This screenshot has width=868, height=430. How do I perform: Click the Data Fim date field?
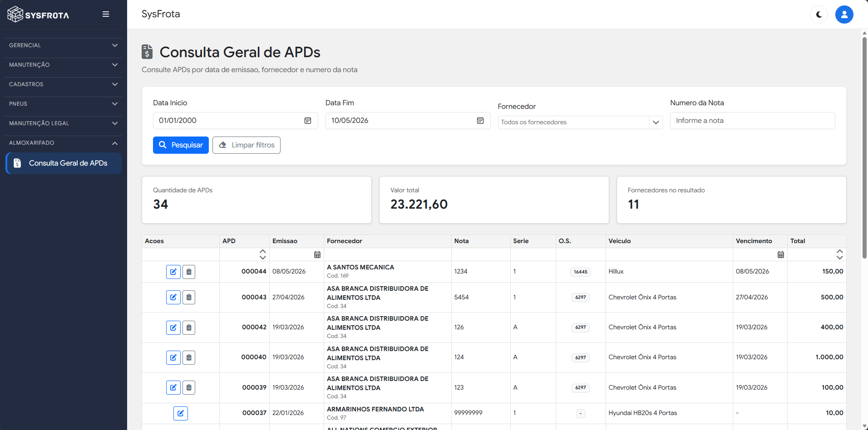click(x=408, y=121)
